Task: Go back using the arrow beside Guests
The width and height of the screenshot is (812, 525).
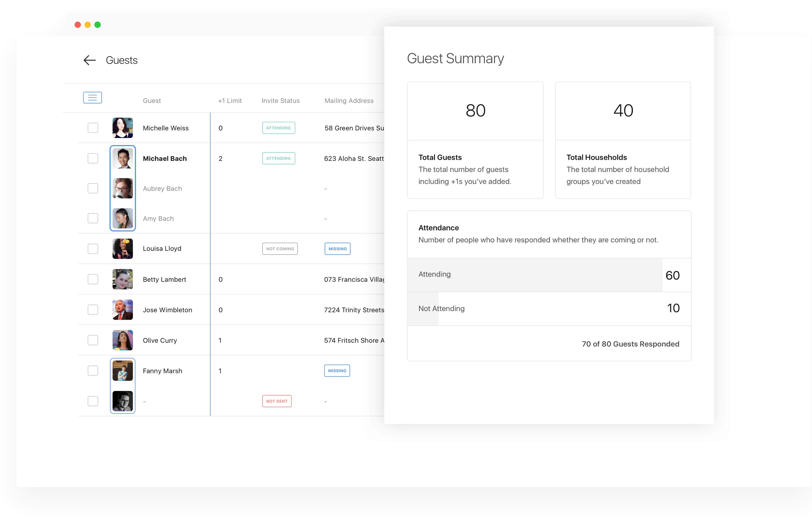Action: click(x=90, y=60)
